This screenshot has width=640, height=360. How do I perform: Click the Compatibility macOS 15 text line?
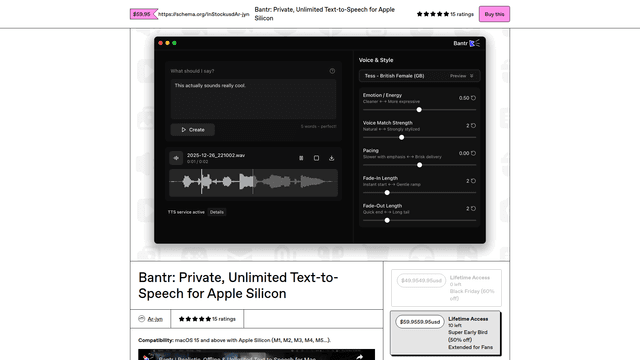point(234,340)
